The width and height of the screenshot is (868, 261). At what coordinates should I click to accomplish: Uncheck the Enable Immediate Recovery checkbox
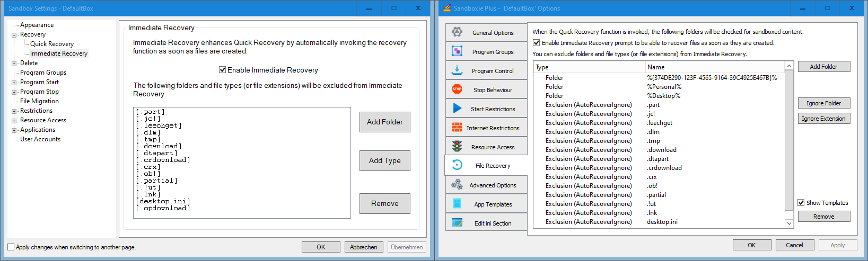[223, 70]
